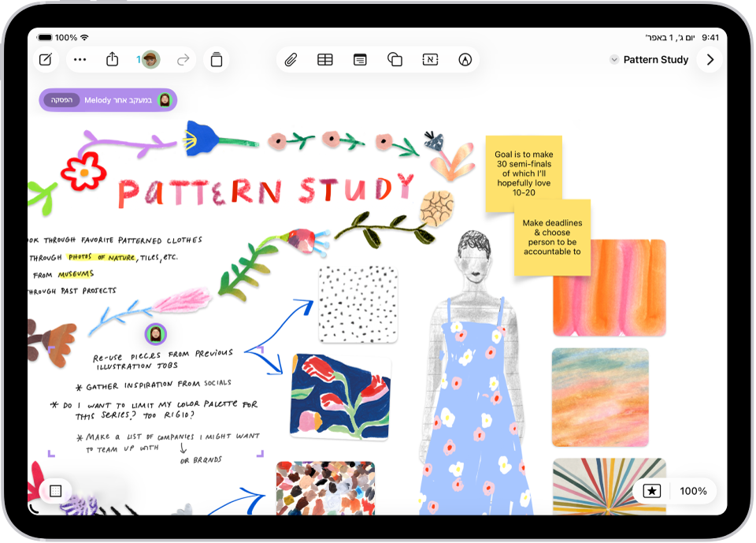The height and width of the screenshot is (543, 756).
Task: Select the PATTERN STUDY handwritten title
Action: [266, 190]
